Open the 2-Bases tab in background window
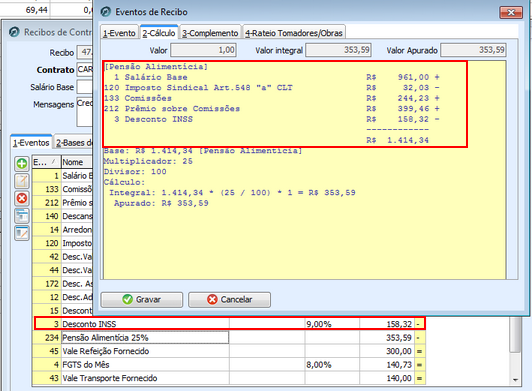Screen dimensions: 532x391 74,143
